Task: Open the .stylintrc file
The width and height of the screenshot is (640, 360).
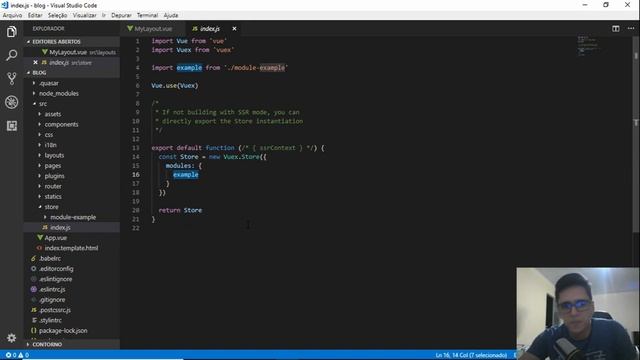Action: pyautogui.click(x=72, y=320)
